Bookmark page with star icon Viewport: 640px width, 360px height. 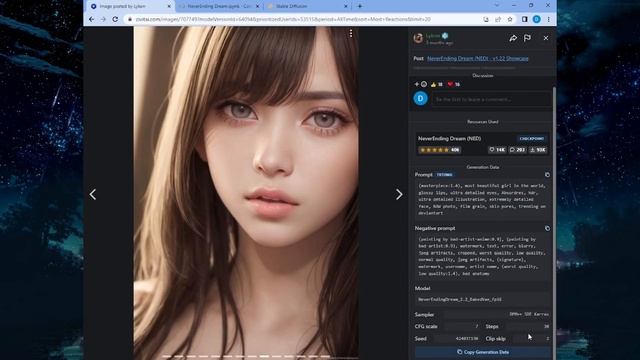tap(510, 19)
